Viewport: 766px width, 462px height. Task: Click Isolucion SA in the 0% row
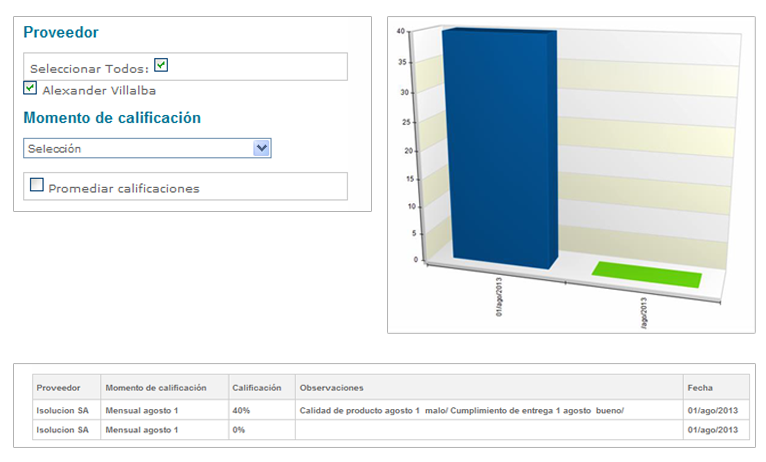62,430
